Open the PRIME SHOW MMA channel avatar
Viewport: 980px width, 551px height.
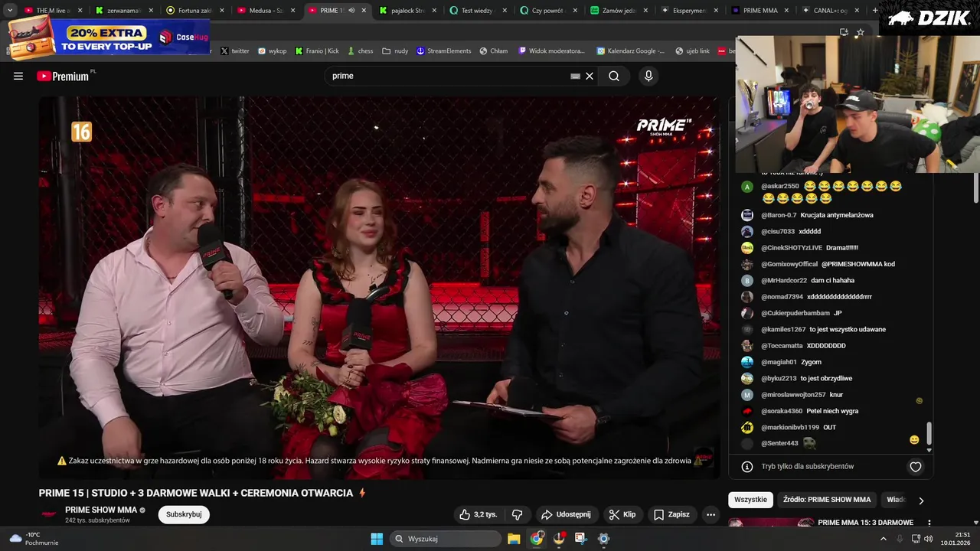[x=48, y=514]
